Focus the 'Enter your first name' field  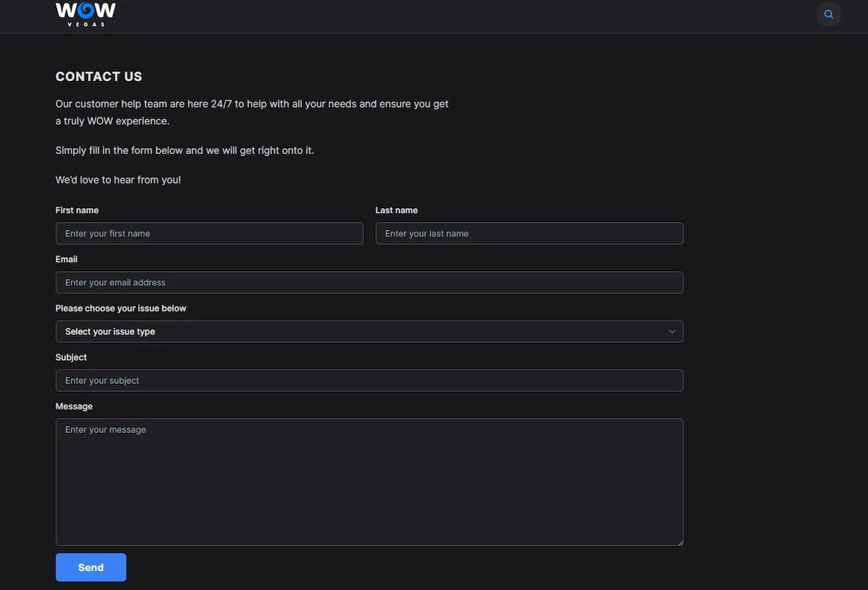(209, 234)
